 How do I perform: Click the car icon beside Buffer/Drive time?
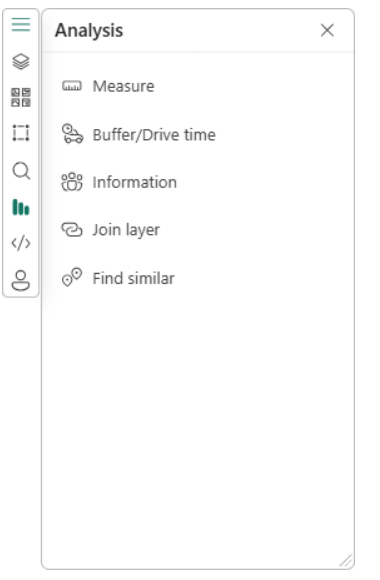coord(72,134)
